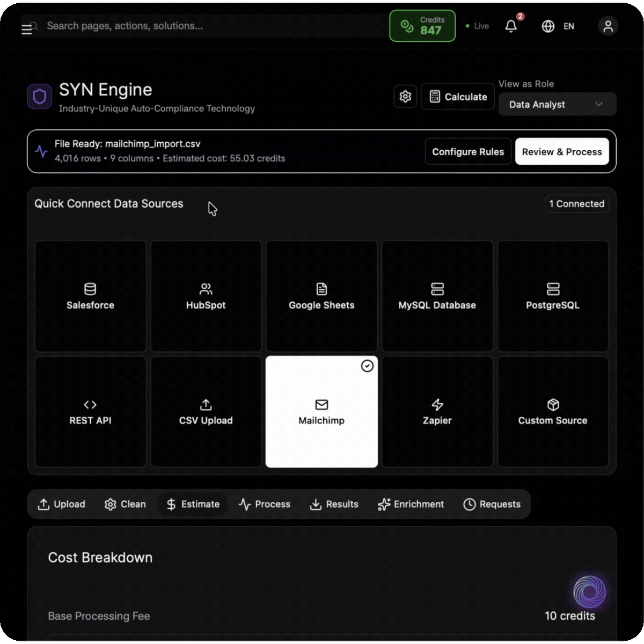Switch to the Results tab
The height and width of the screenshot is (644, 644).
[334, 504]
